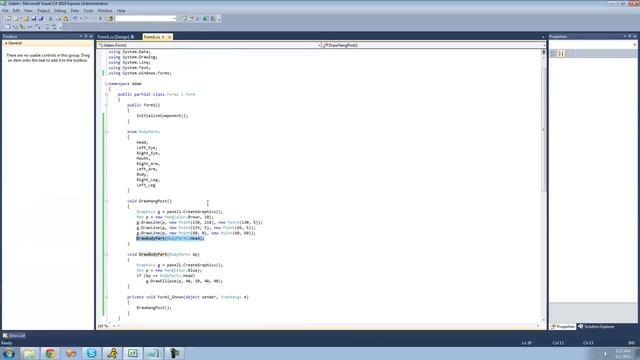Image resolution: width=640 pixels, height=360 pixels.
Task: Click the Cut toolbar icon
Action: click(x=51, y=19)
